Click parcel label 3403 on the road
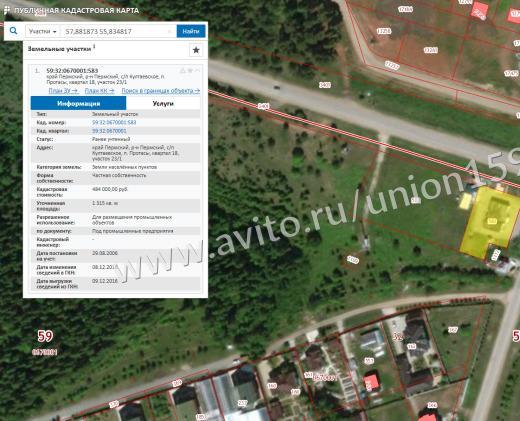 coord(263,106)
